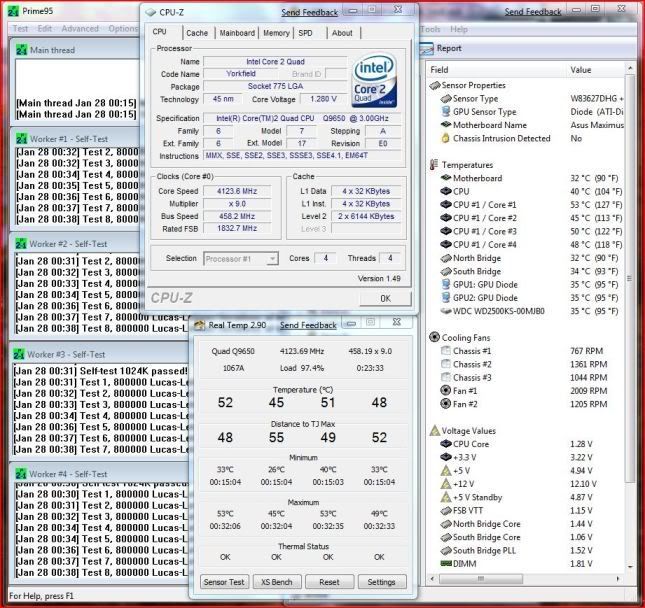Open the Memory tab in CPU-Z
The image size is (645, 608).
(276, 33)
